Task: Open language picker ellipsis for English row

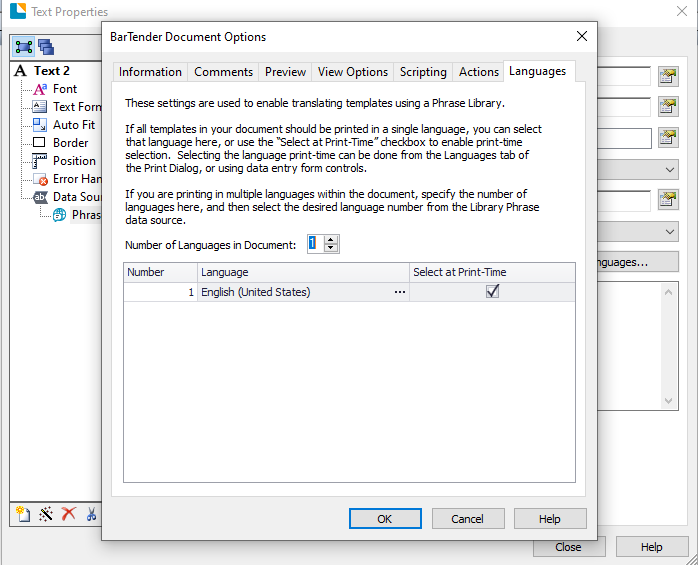Action: (400, 292)
